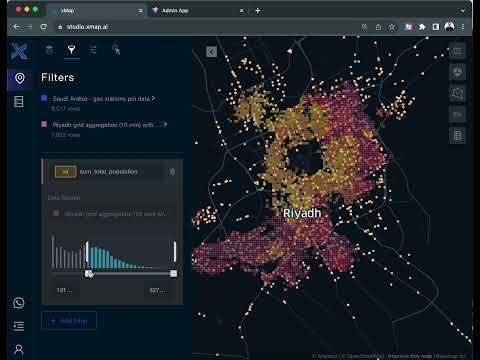
Task: Switch to Admin App browser tab
Action: coord(198,11)
